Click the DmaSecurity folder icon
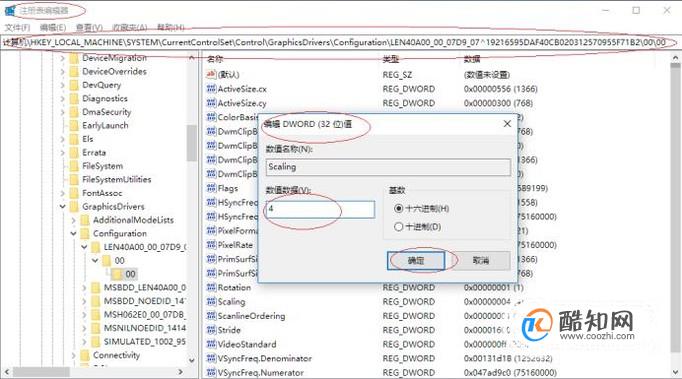Screen dimensions: 682x379 (74, 112)
